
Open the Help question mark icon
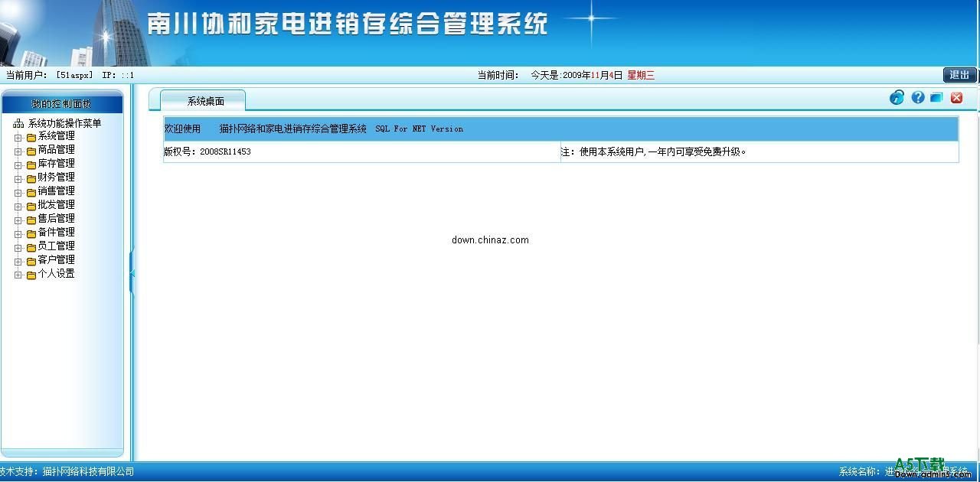[x=916, y=97]
